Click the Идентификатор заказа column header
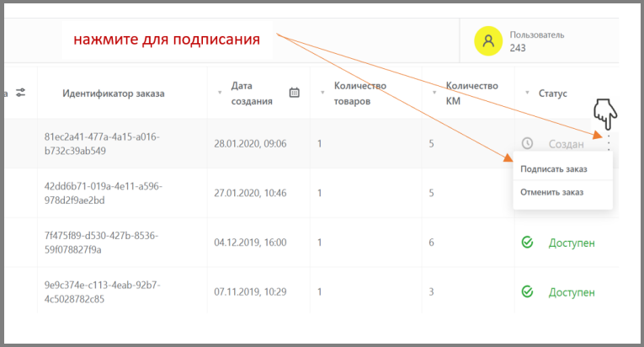 [x=114, y=93]
